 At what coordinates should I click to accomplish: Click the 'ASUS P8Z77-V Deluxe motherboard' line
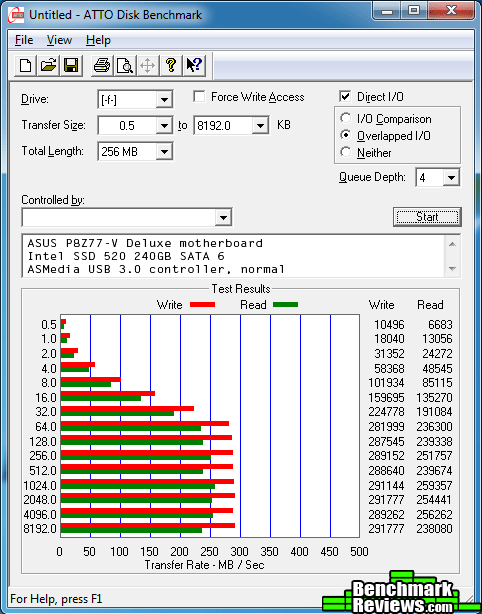pyautogui.click(x=145, y=243)
